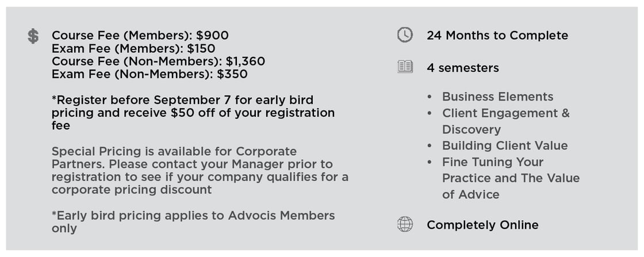This screenshot has height=257, width=644.
Task: Click the clock icon beside 24 Months
Action: [405, 35]
